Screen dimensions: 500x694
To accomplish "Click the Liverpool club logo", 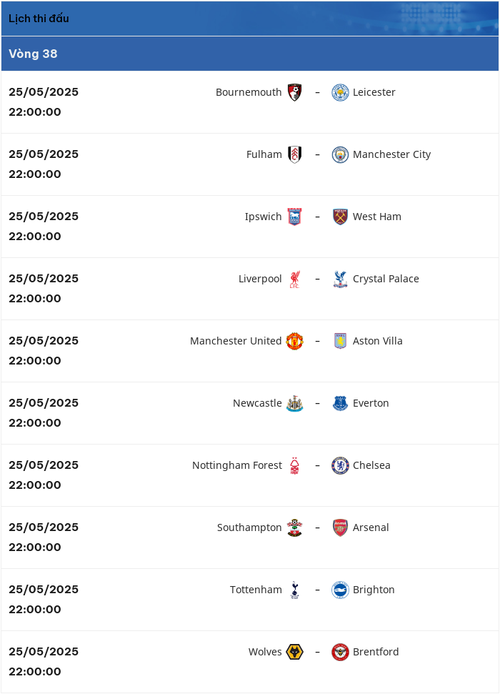I will (x=295, y=279).
